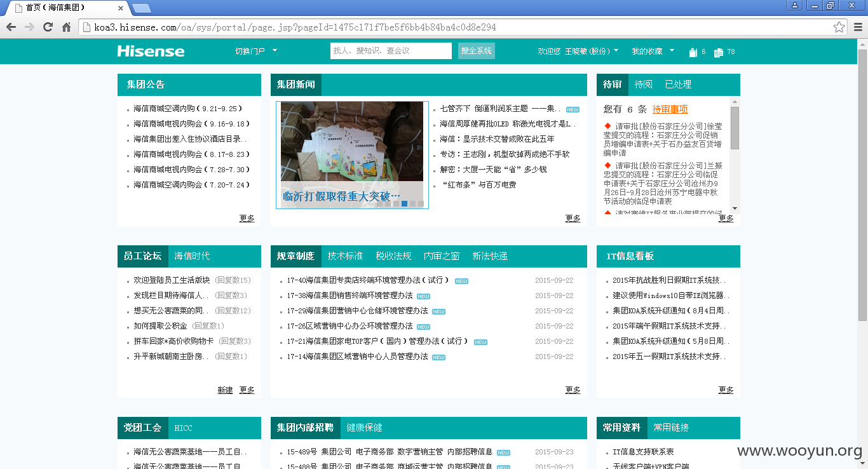Switch to 技术标准 tab
The image size is (868, 469).
click(x=345, y=256)
